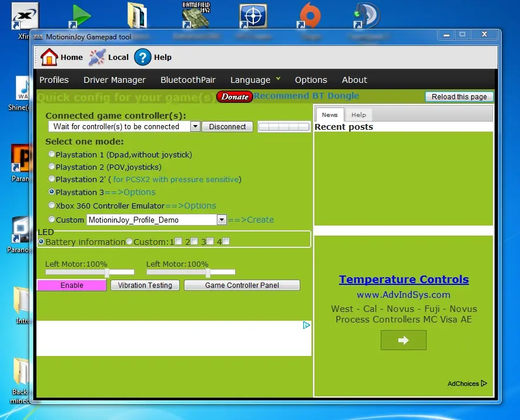Select Xbox 360 Controller Emulator mode
Screen dimensions: 520x420
point(51,205)
